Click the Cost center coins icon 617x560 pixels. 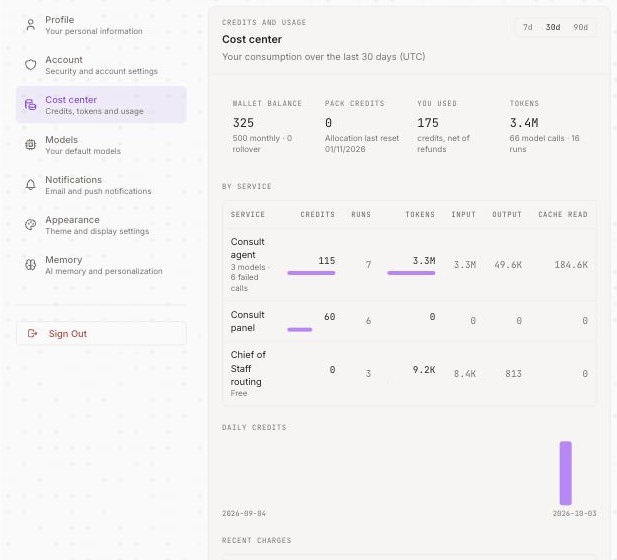point(30,105)
